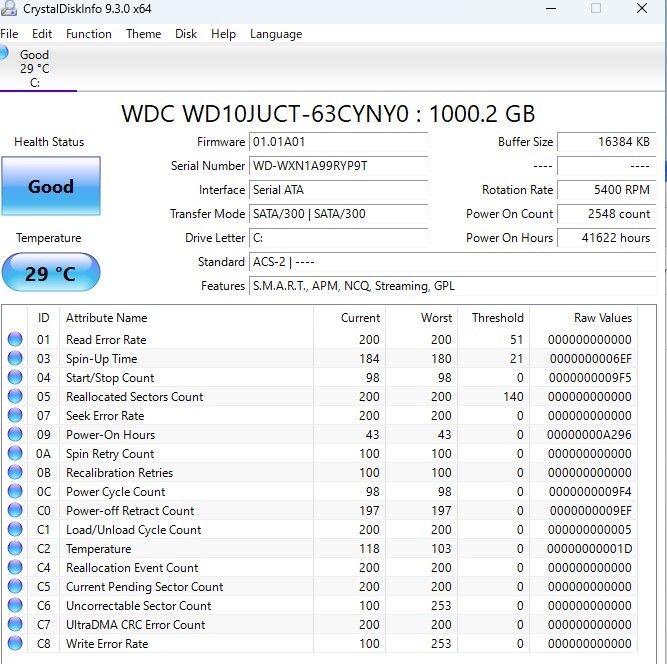Click the blue Good health status button
This screenshot has width=667, height=664.
pyautogui.click(x=51, y=187)
